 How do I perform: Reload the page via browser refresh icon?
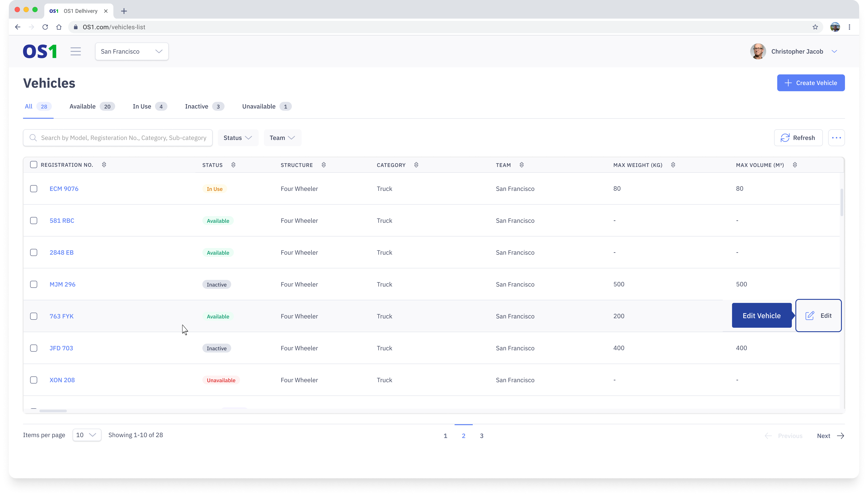pyautogui.click(x=45, y=27)
